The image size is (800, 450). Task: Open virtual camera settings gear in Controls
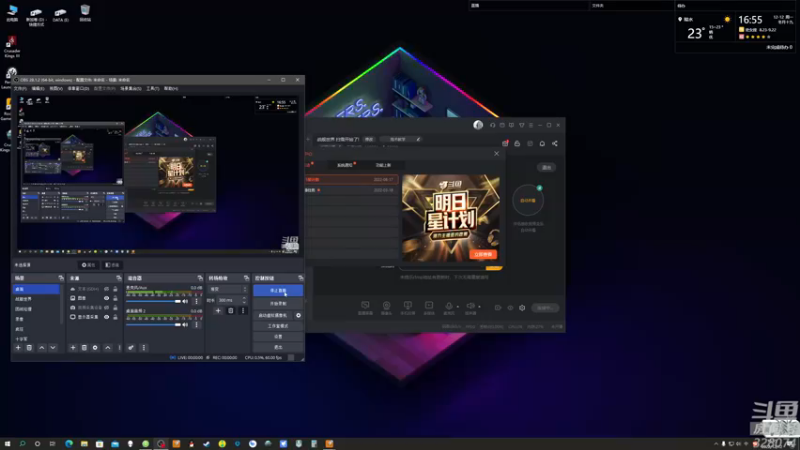pos(298,315)
